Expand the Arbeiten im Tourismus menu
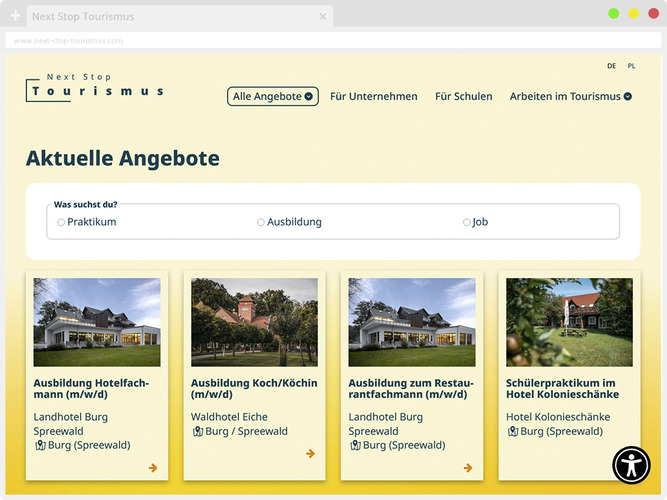This screenshot has width=667, height=500. click(570, 97)
